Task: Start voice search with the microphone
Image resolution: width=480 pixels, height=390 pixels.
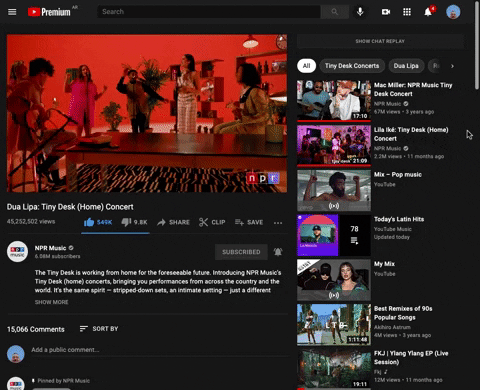Action: tap(360, 12)
